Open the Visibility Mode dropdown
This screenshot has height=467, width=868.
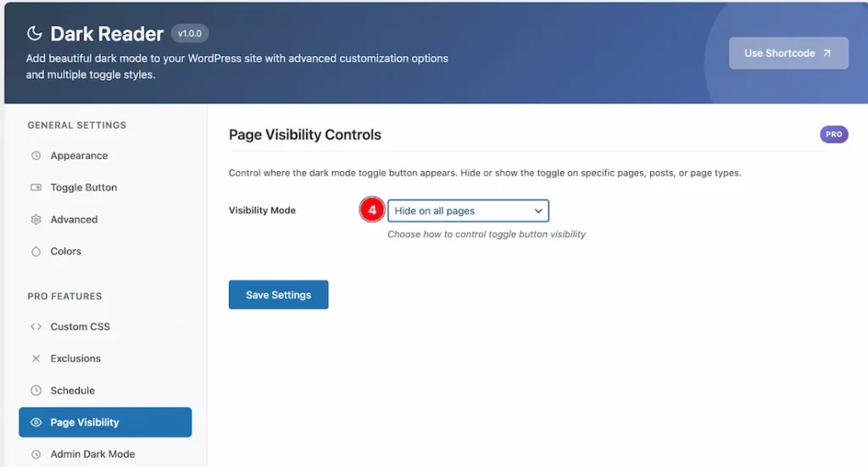pos(468,211)
